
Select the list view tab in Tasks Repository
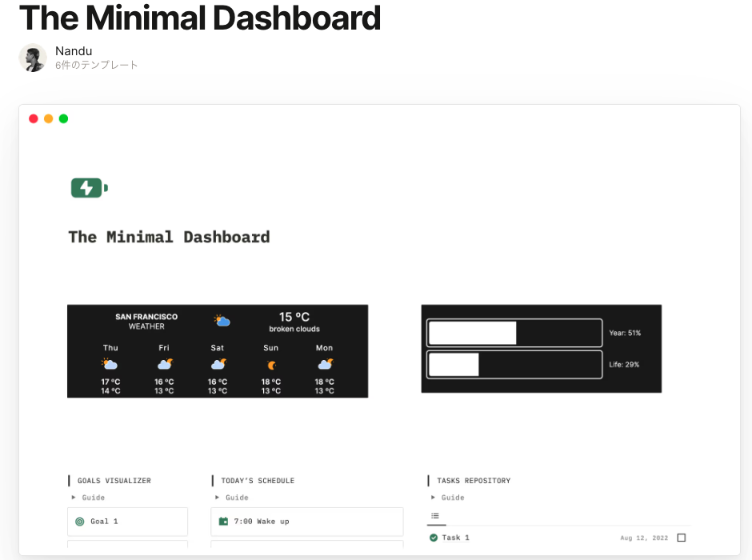click(x=435, y=516)
